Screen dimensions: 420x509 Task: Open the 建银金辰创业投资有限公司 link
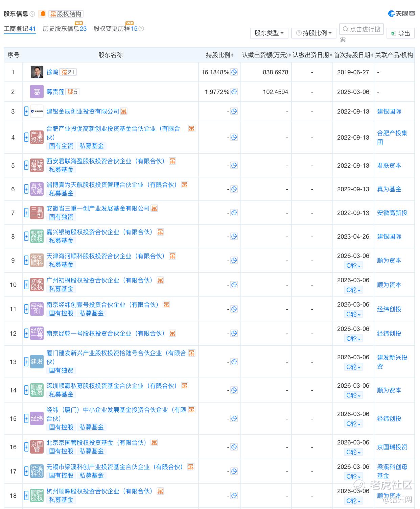(83, 111)
